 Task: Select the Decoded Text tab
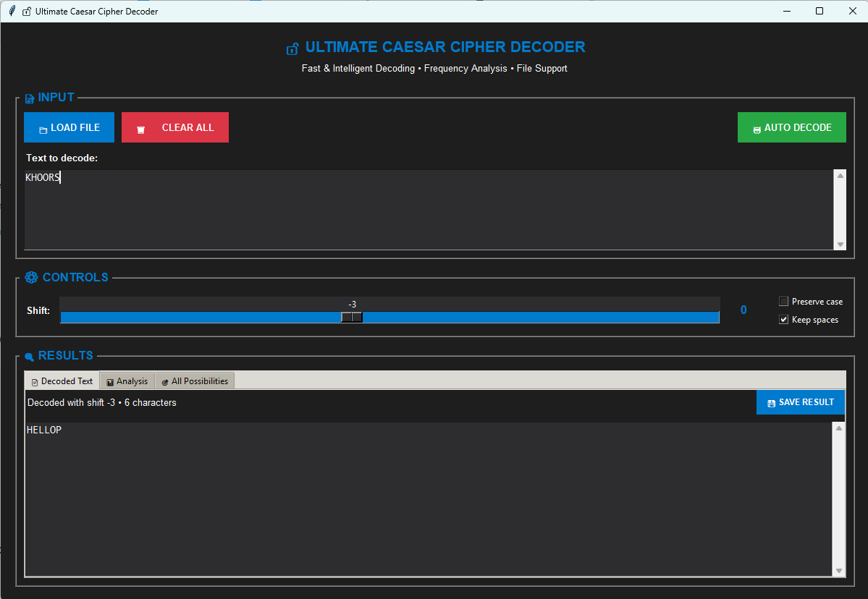[62, 381]
